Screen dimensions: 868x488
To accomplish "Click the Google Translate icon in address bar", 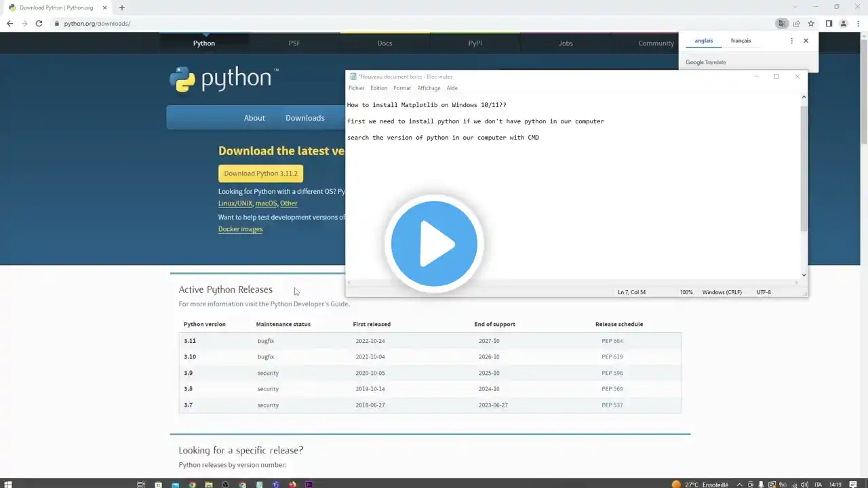I will pyautogui.click(x=782, y=24).
